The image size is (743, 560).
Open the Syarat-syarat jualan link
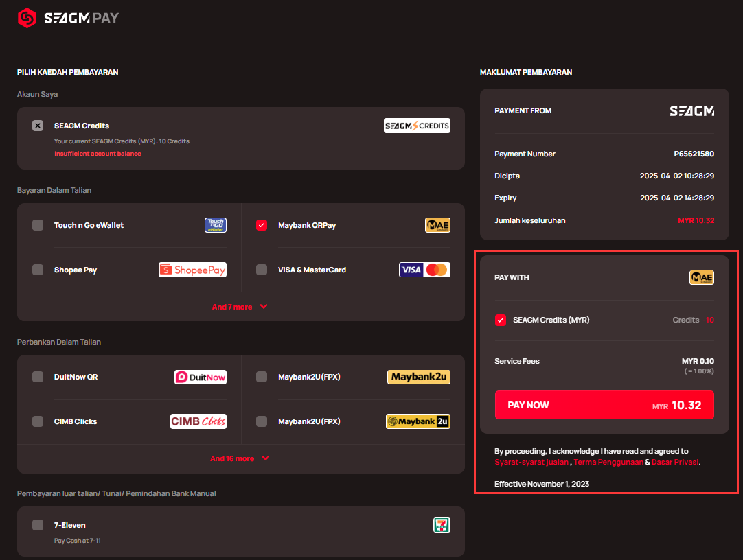coord(531,462)
